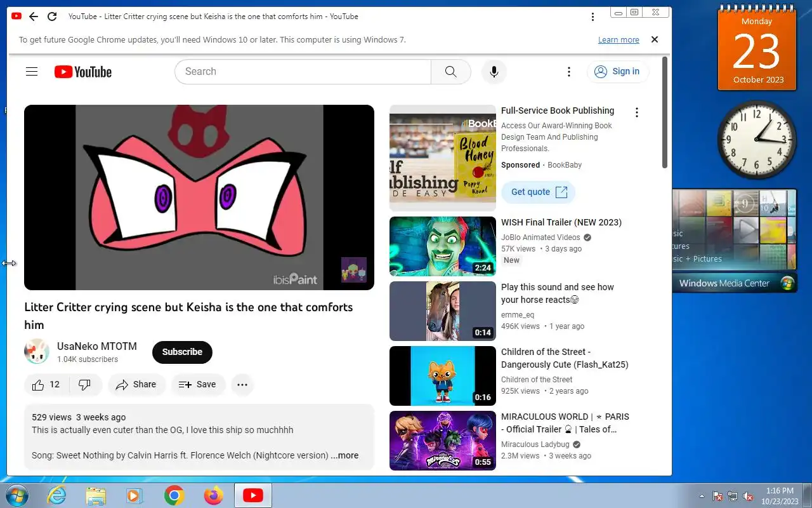Play WISH Final Trailer thumbnail

(x=443, y=246)
